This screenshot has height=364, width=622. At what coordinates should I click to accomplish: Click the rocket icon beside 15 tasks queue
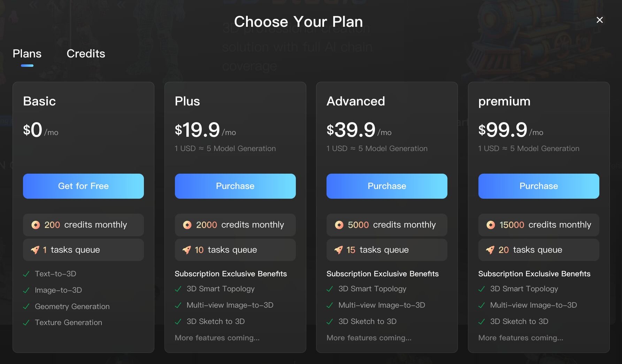[339, 250]
